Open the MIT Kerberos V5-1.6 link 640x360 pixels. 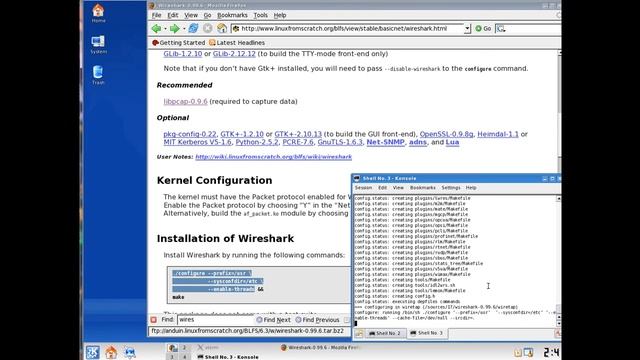pyautogui.click(x=197, y=142)
